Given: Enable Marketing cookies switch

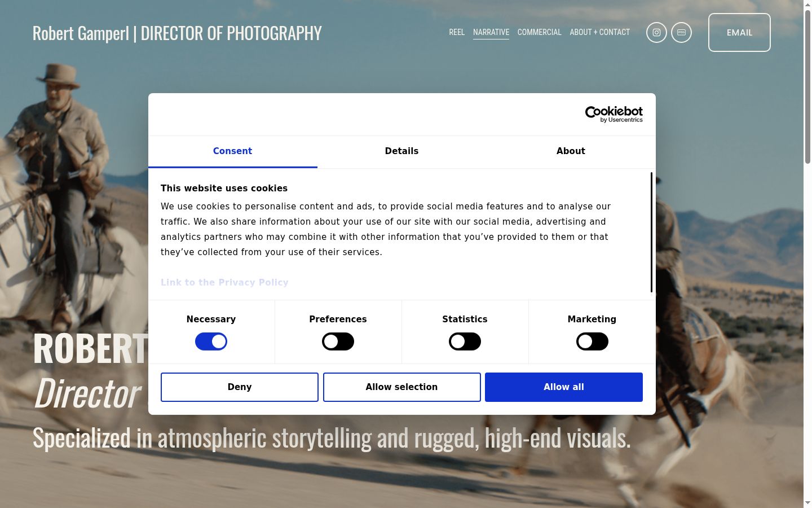Looking at the screenshot, I should 592,341.
